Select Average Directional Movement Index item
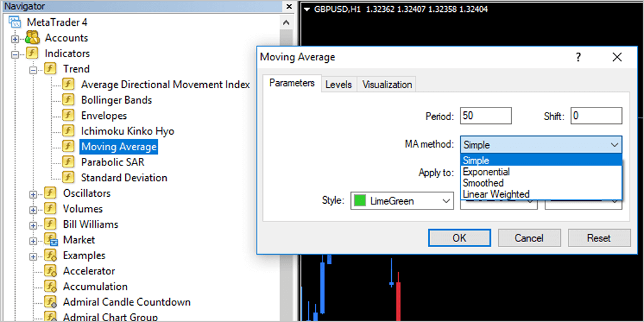This screenshot has height=322, width=644. 165,85
